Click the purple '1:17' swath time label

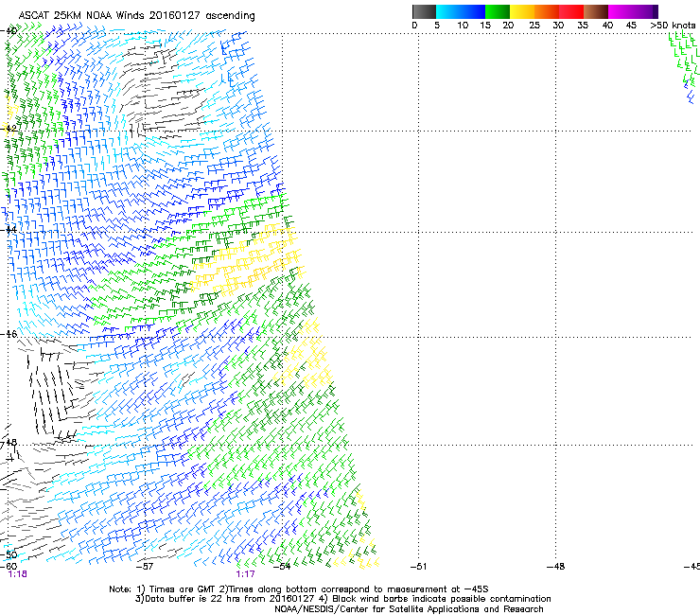pos(246,574)
